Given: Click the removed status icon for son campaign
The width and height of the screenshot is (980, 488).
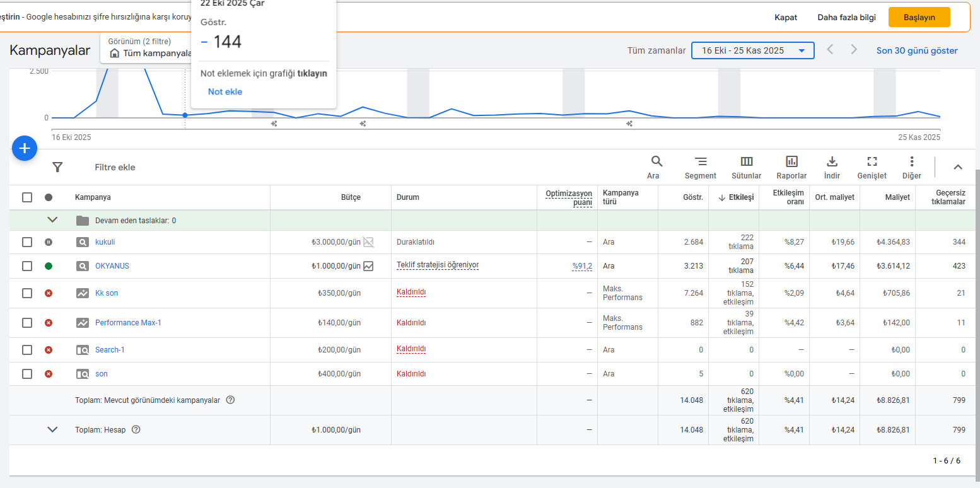Looking at the screenshot, I should pos(49,374).
